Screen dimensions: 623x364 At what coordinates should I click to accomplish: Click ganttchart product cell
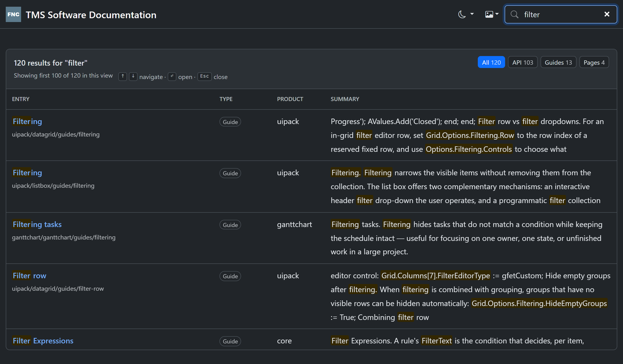(294, 224)
